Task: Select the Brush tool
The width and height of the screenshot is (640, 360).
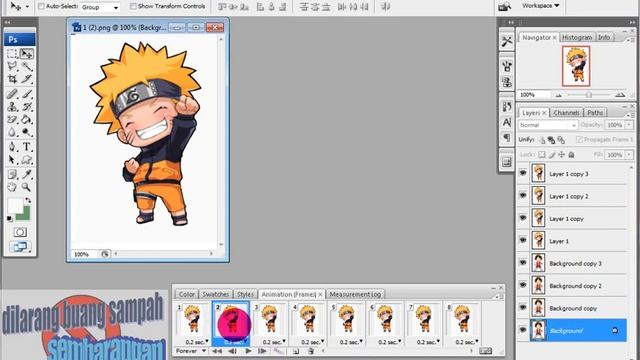Action: click(x=27, y=94)
